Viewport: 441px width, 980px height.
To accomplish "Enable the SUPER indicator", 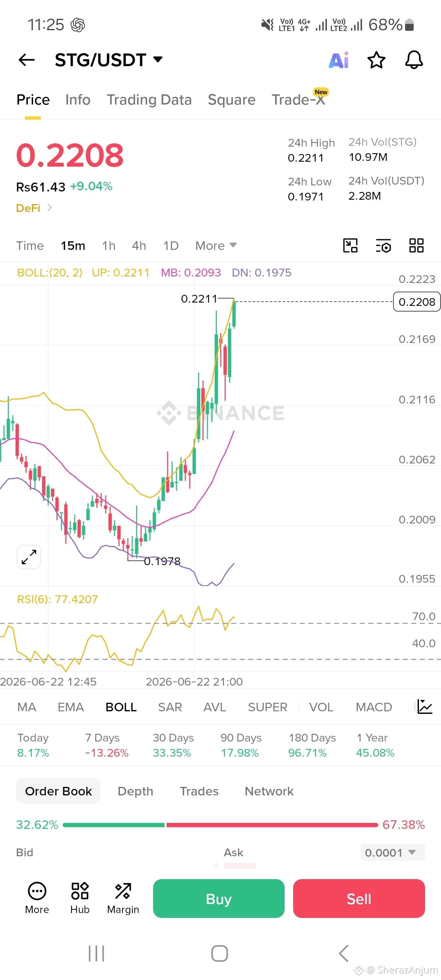I will pos(267,707).
